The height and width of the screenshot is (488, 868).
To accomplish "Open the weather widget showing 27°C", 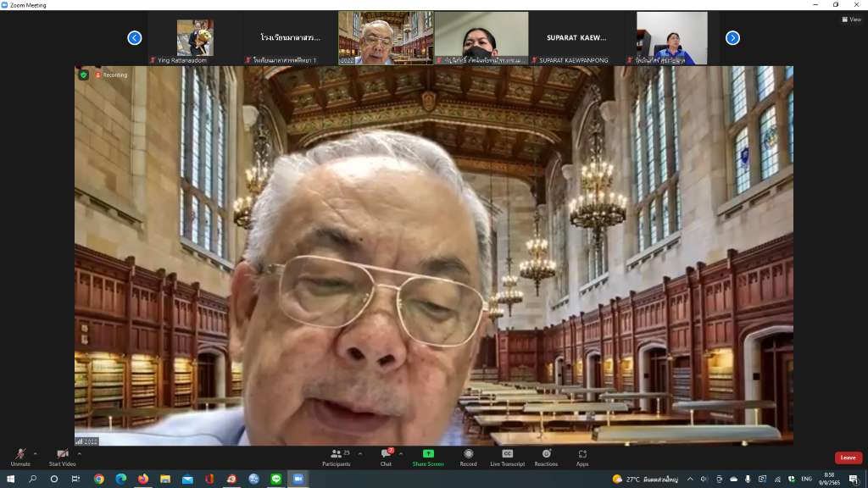I will pos(645,480).
